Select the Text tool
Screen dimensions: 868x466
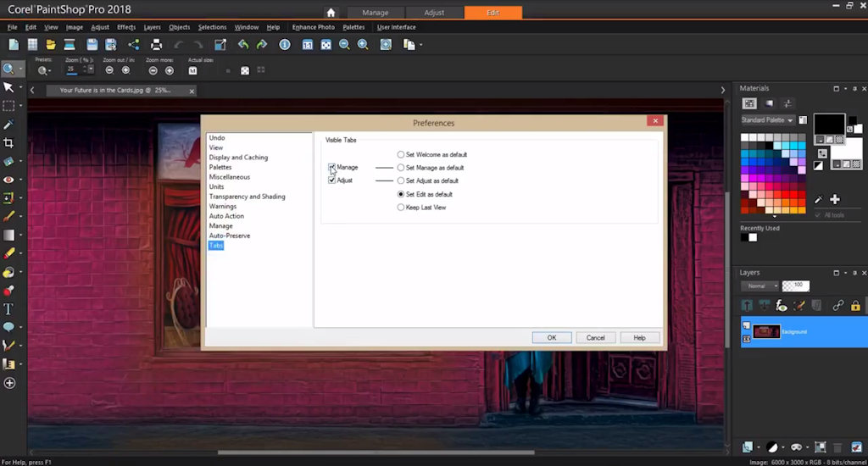pos(8,308)
